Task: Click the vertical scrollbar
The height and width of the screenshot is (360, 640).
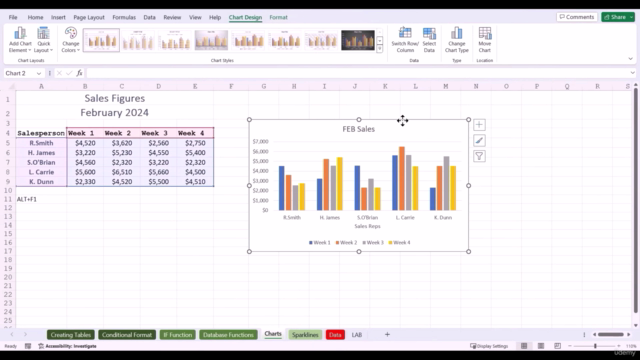Action: click(636, 200)
